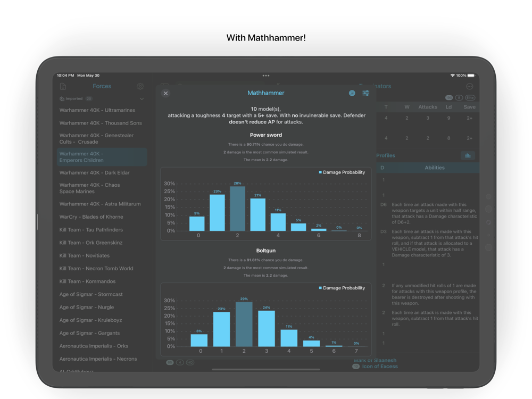The width and height of the screenshot is (532, 399).
Task: Open the Mathhammer target icon
Action: (352, 93)
